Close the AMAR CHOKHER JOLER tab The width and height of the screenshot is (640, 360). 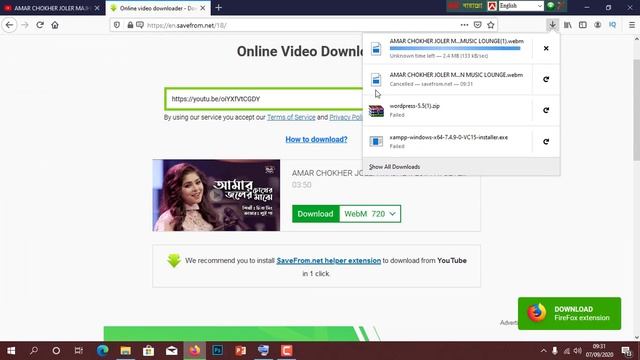pos(97,8)
